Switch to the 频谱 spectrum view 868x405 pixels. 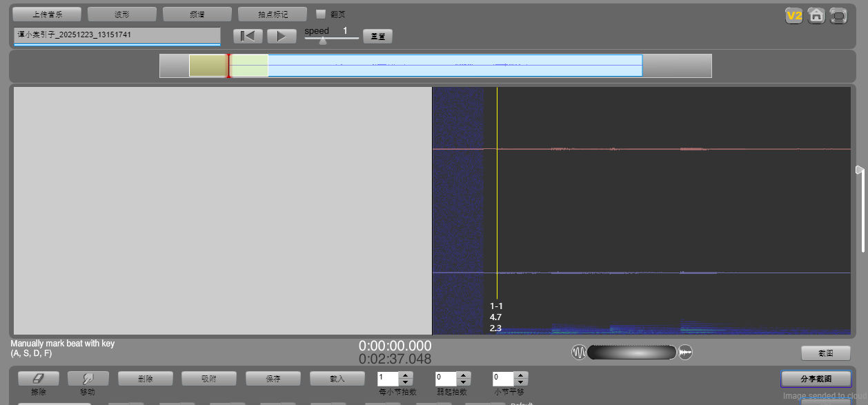tap(197, 14)
